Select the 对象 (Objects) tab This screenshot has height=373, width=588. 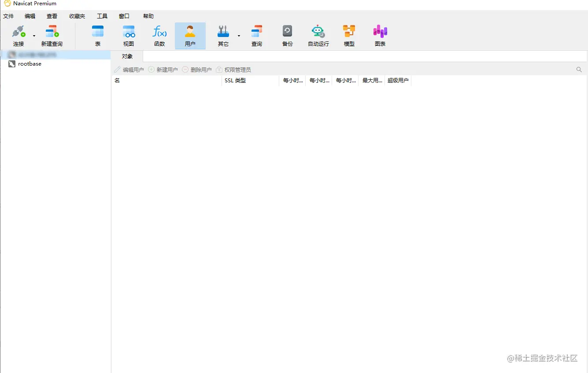pos(127,56)
